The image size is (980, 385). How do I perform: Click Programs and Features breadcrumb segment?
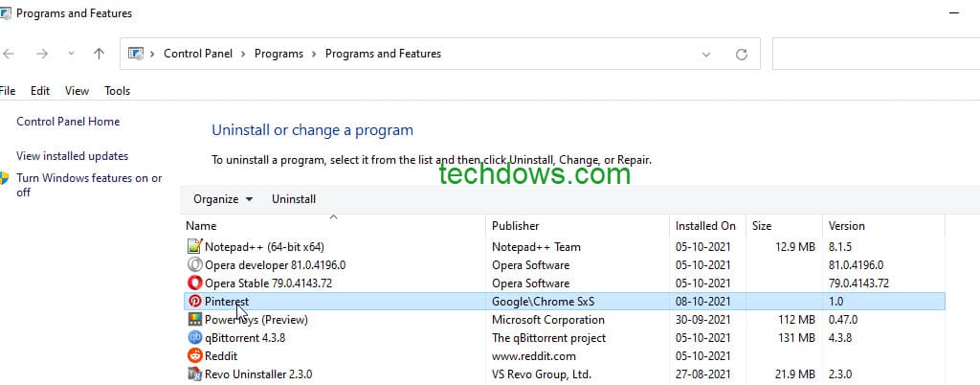(383, 54)
